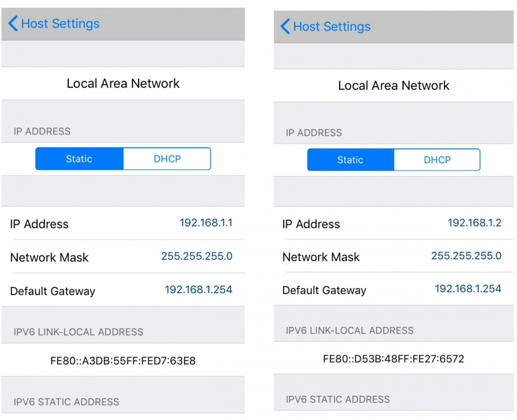
Task: Edit Default Gateway value on left screen
Action: click(199, 290)
